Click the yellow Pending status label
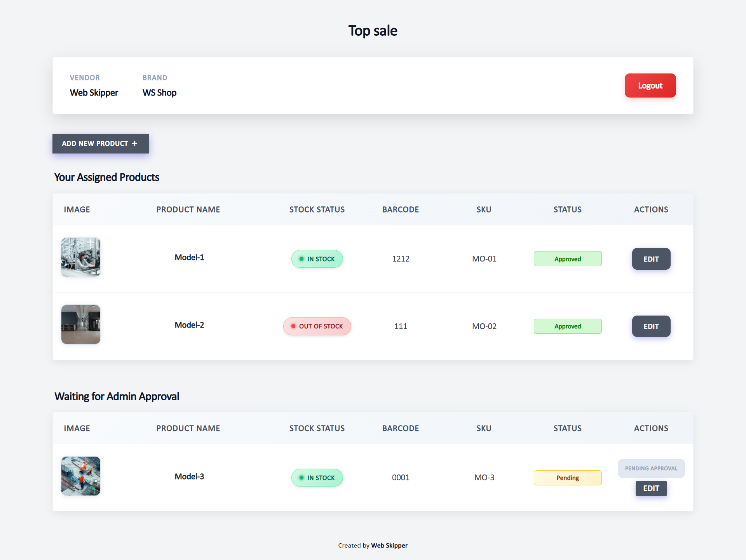 pos(567,478)
